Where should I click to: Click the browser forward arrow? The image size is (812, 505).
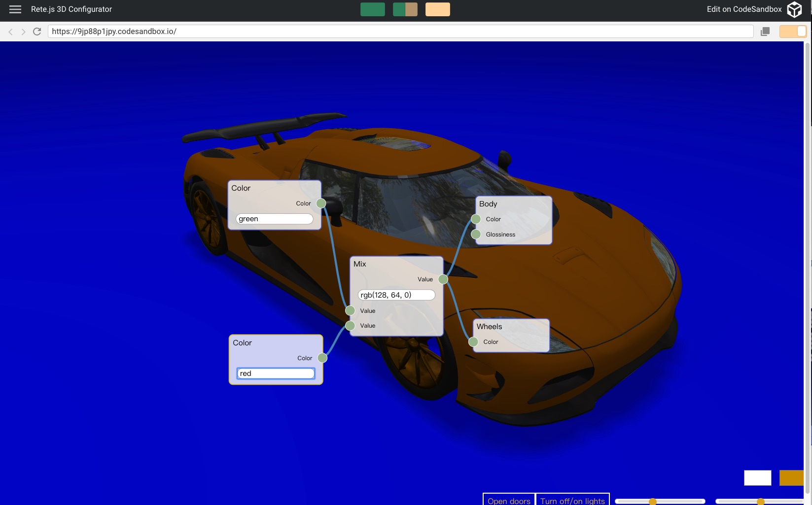click(23, 31)
